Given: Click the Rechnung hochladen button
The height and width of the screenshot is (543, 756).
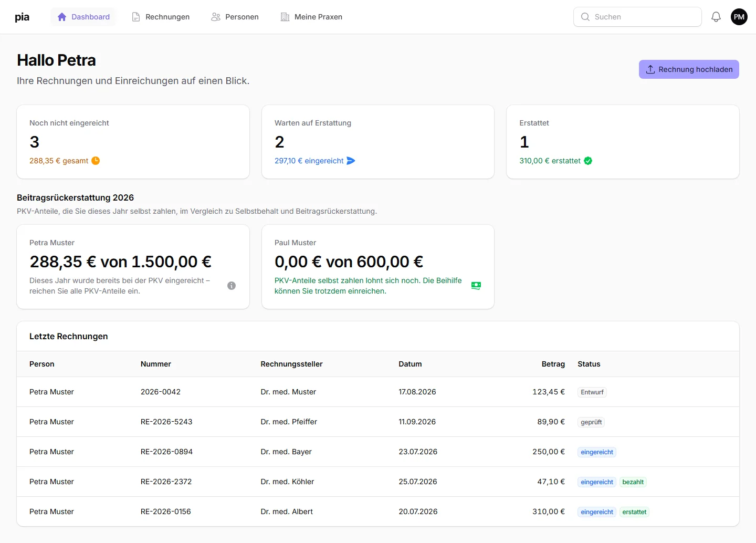Looking at the screenshot, I should click(x=689, y=69).
